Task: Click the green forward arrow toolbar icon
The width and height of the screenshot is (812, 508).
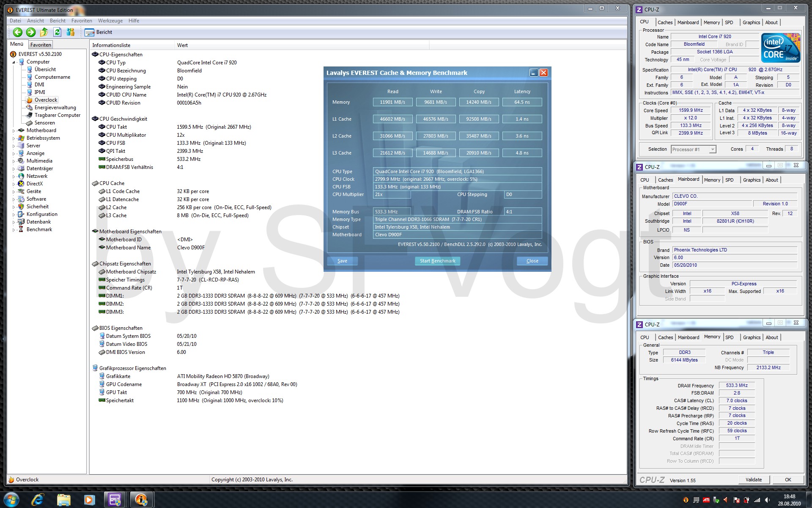Action: pyautogui.click(x=31, y=32)
